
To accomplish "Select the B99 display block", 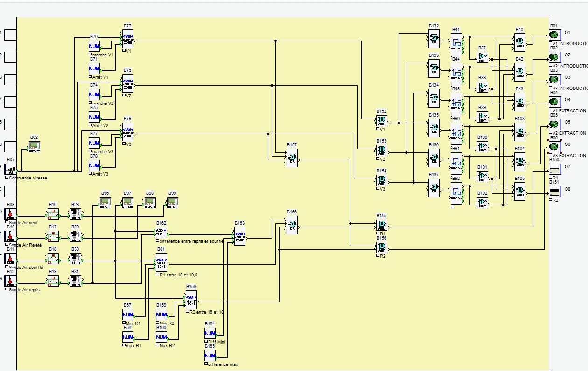I will point(173,202).
